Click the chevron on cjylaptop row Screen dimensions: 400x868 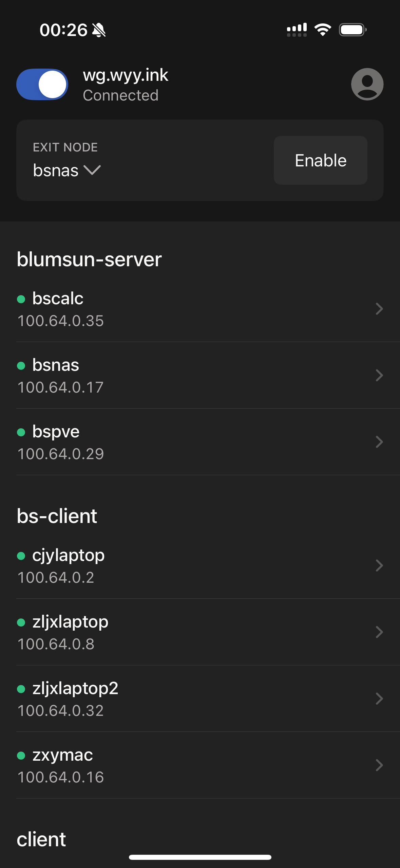(x=379, y=565)
